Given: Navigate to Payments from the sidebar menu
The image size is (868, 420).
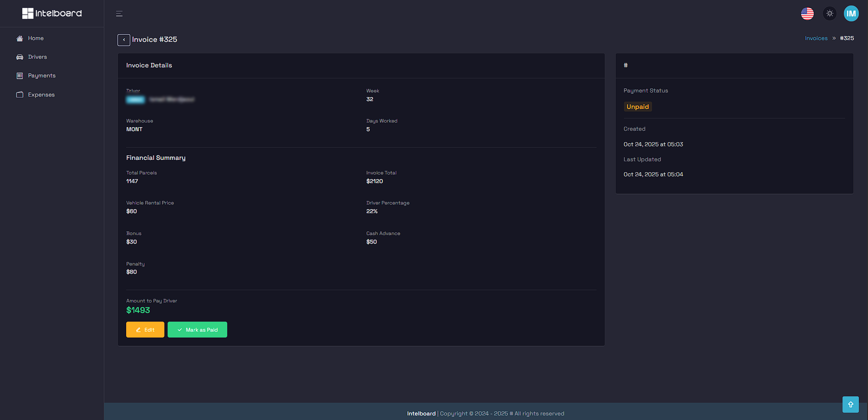Looking at the screenshot, I should point(41,76).
